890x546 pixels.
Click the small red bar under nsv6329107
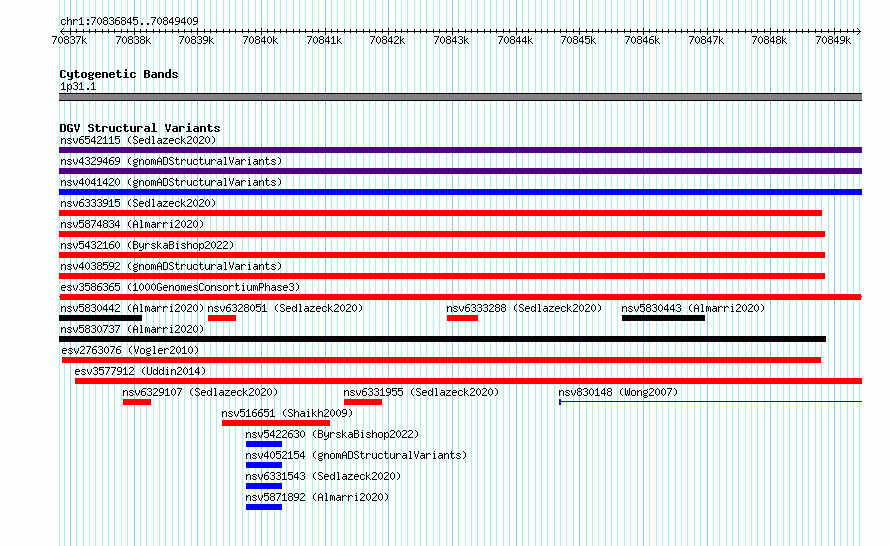(137, 402)
